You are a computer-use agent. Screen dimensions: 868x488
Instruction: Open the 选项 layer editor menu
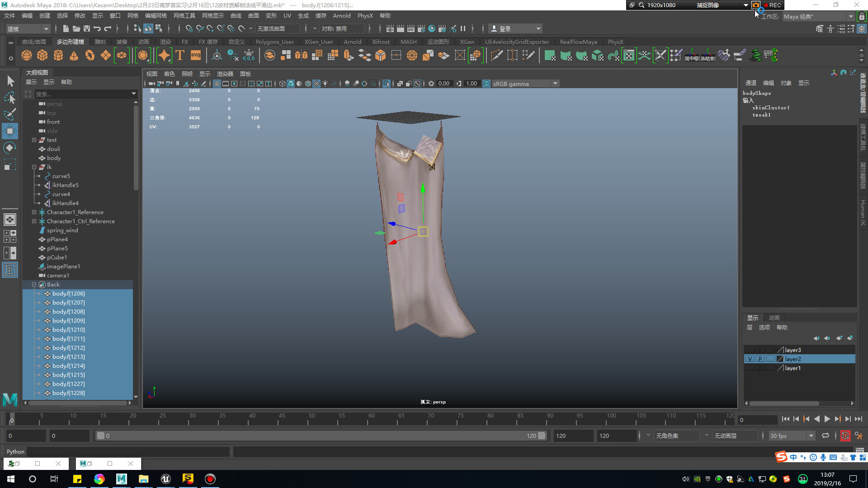click(x=764, y=327)
